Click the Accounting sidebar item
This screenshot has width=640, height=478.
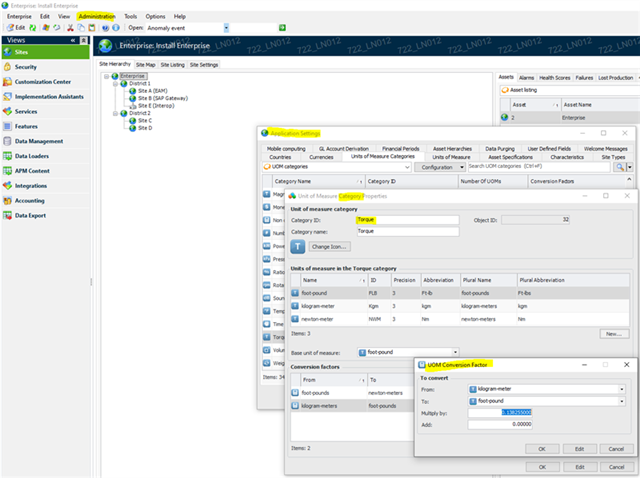tap(29, 200)
